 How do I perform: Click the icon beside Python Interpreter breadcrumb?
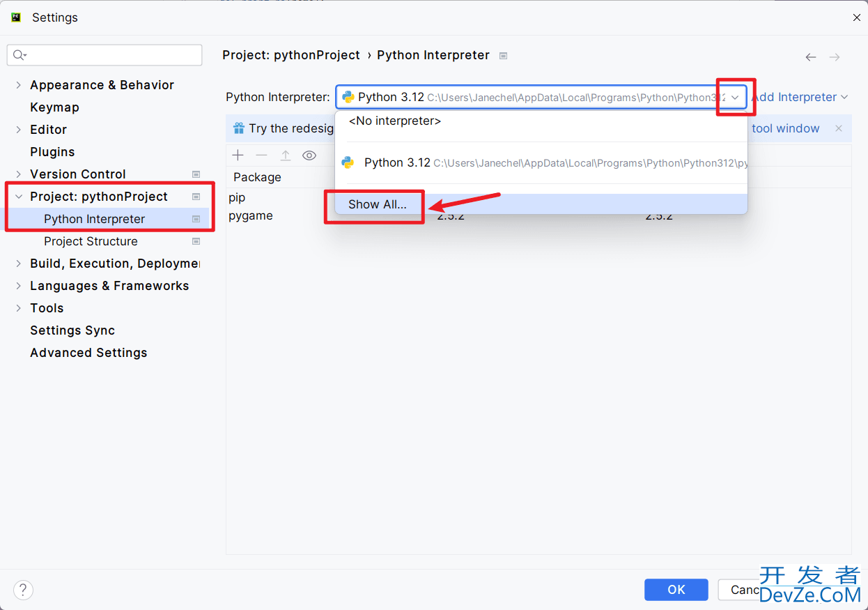504,56
